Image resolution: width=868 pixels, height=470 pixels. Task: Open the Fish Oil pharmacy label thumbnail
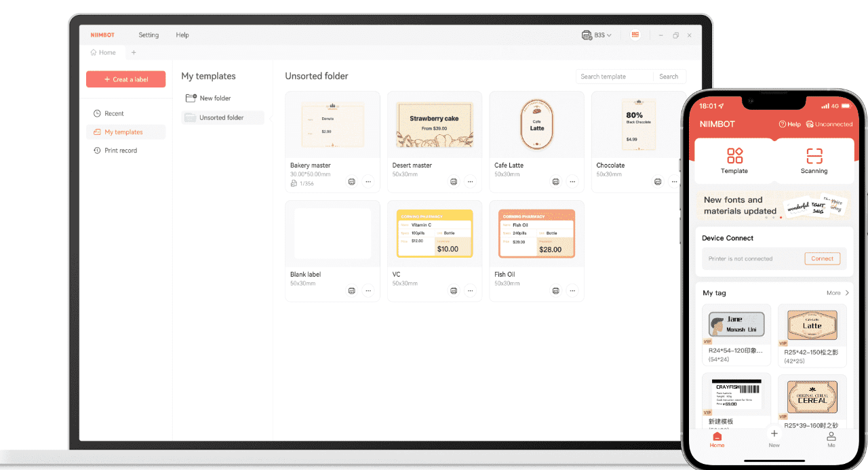536,234
